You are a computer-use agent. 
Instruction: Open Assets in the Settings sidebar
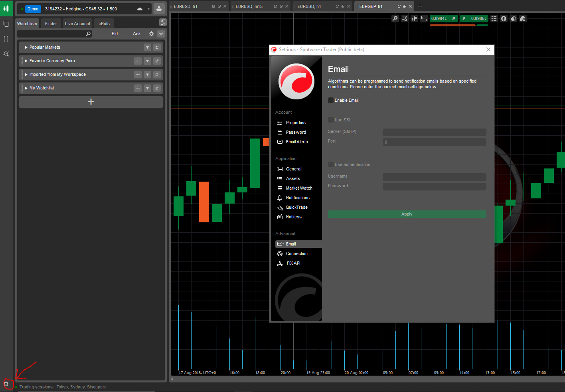[x=293, y=178]
